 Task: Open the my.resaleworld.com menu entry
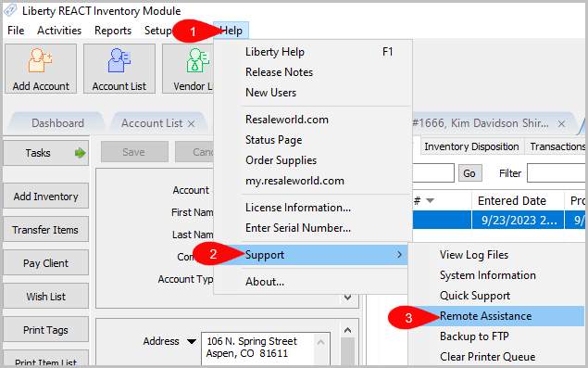(313, 181)
